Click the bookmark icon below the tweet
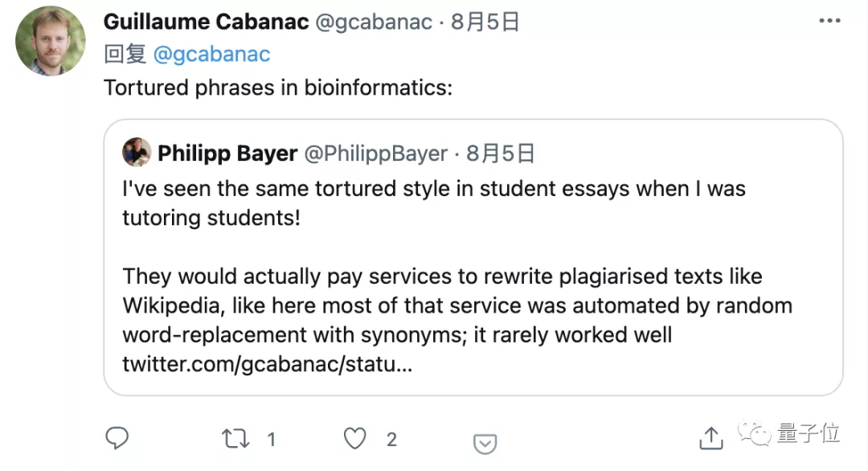868x471 pixels. click(x=485, y=442)
